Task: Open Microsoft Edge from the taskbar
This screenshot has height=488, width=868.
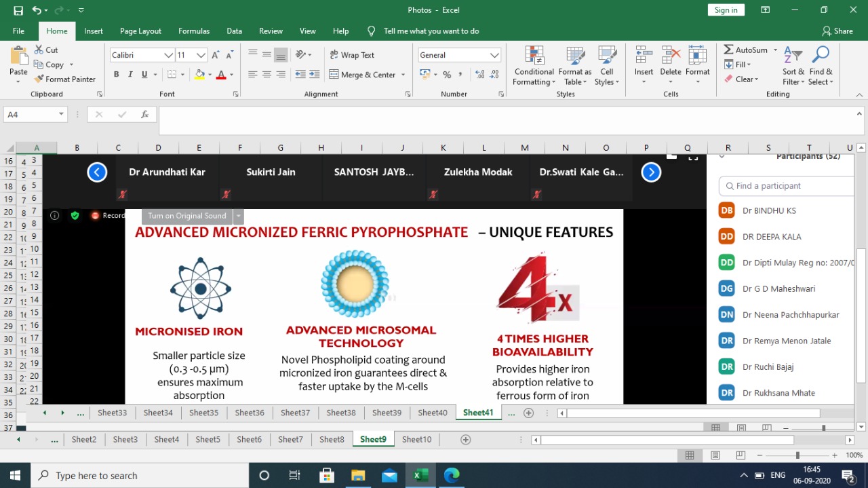Action: pyautogui.click(x=452, y=475)
